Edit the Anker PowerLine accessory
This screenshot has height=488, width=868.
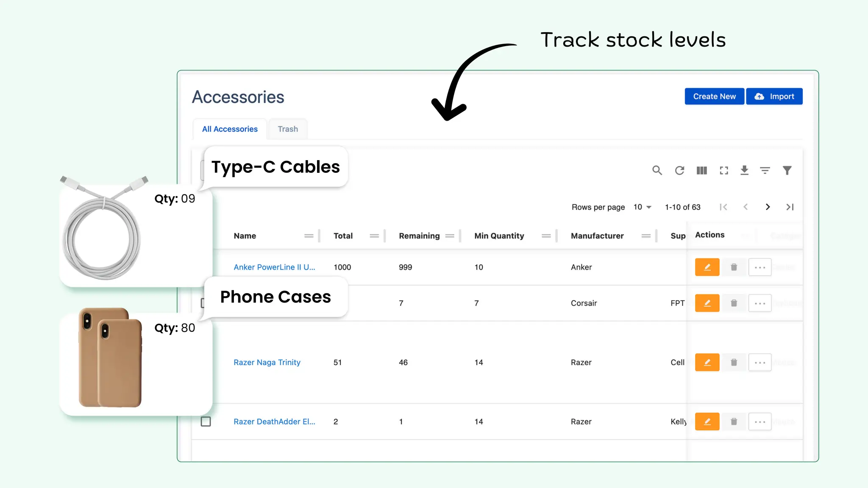point(707,267)
